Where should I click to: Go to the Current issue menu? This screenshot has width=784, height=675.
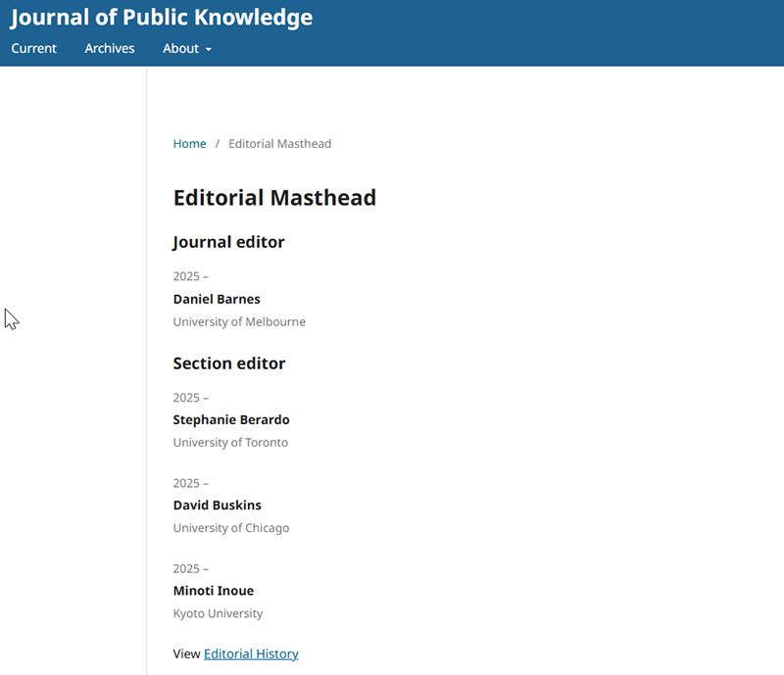[x=34, y=49]
